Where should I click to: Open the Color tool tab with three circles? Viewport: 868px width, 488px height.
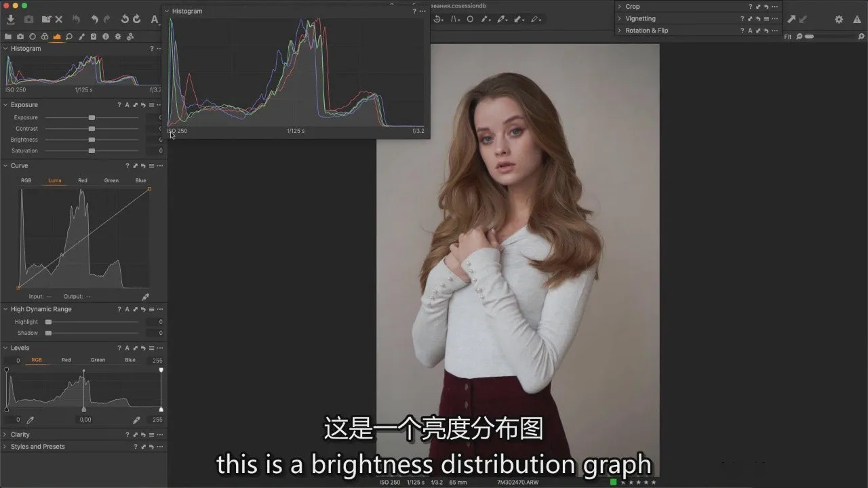coord(45,37)
